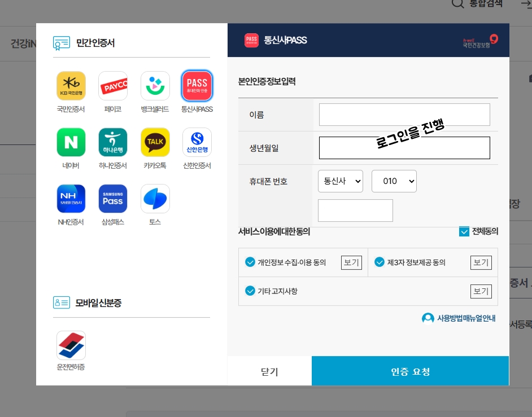
Task: Select the 토스 certificate icon
Action: [x=155, y=199]
